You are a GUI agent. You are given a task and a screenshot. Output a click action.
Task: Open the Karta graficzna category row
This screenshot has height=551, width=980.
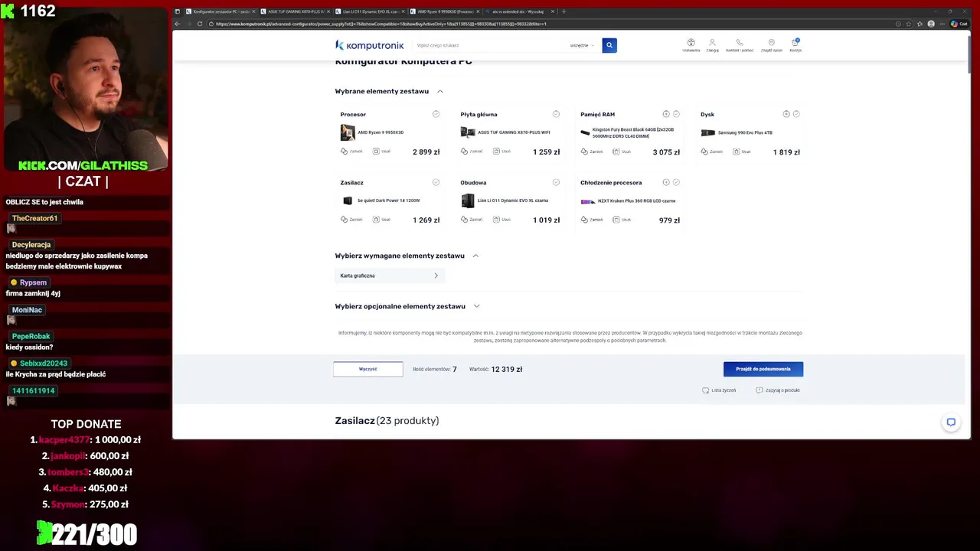[389, 275]
